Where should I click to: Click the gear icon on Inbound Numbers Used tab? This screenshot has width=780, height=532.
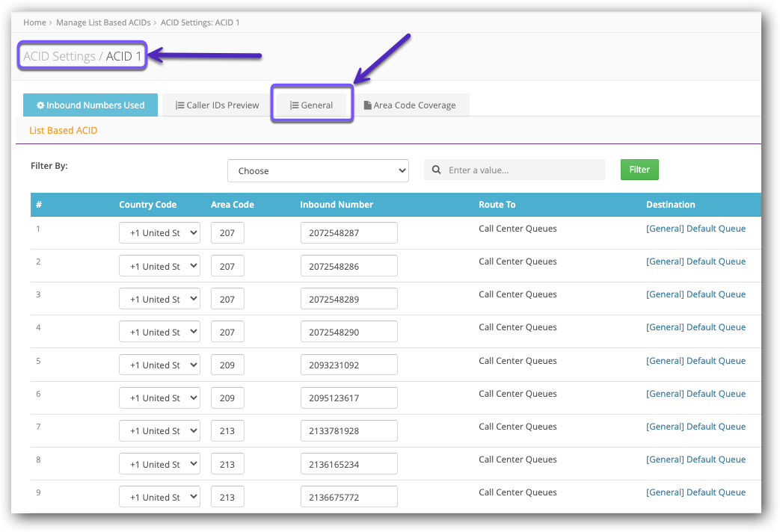pos(40,105)
